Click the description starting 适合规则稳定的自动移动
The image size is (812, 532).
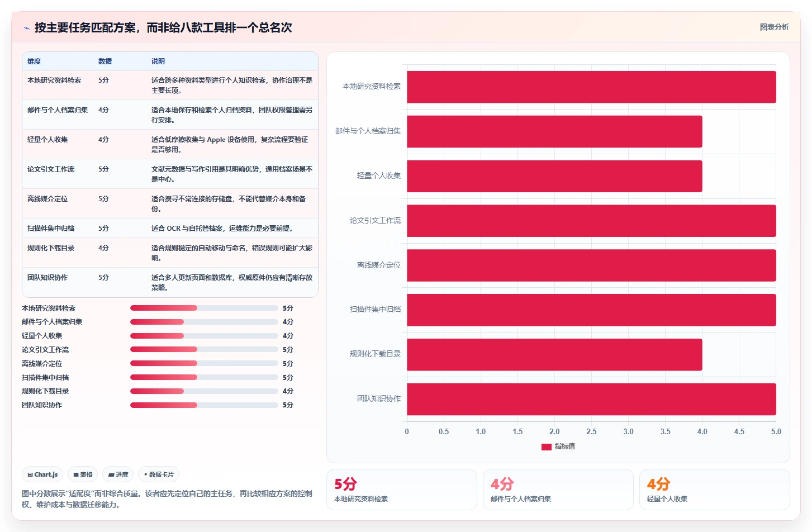click(x=232, y=253)
